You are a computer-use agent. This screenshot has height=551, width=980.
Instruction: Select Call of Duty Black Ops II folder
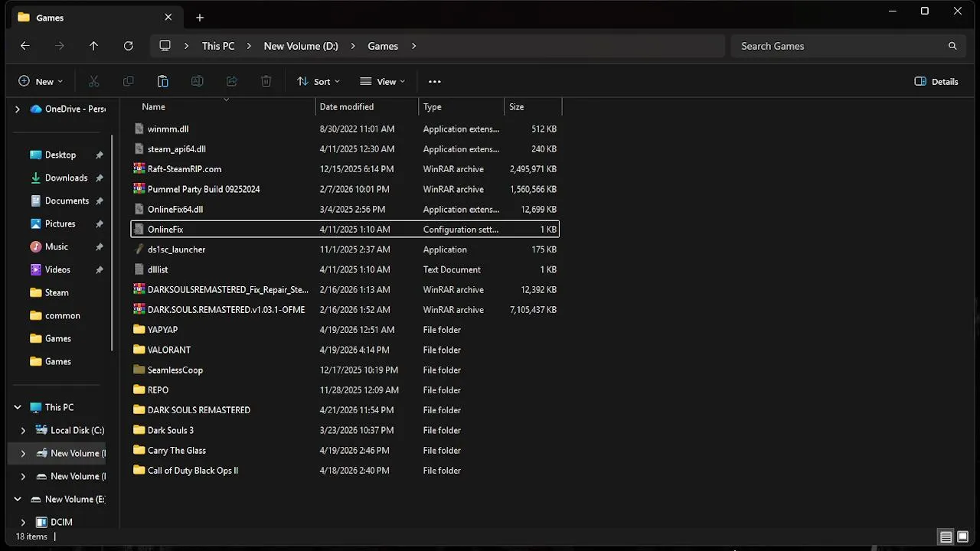(345, 470)
